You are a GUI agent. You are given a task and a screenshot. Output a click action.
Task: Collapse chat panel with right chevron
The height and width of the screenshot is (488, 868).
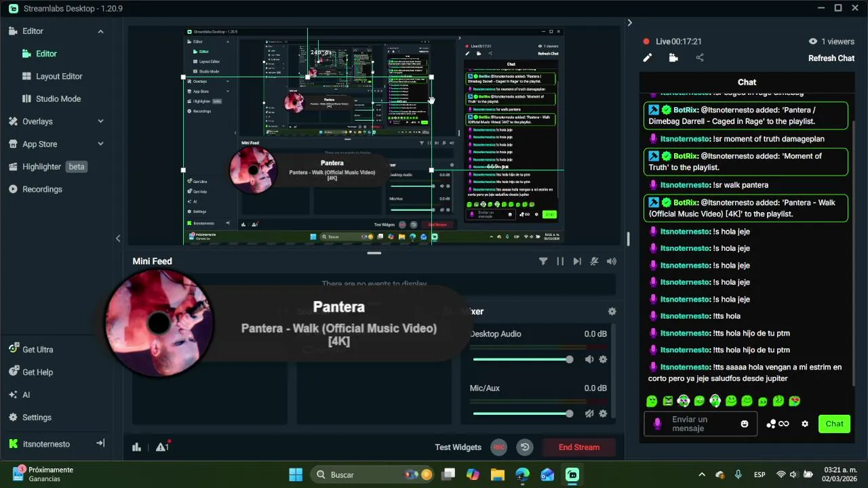point(629,23)
